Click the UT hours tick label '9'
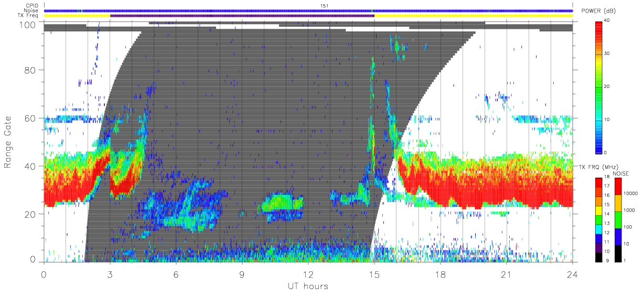Screen dimensions: 644x297 (x=242, y=274)
